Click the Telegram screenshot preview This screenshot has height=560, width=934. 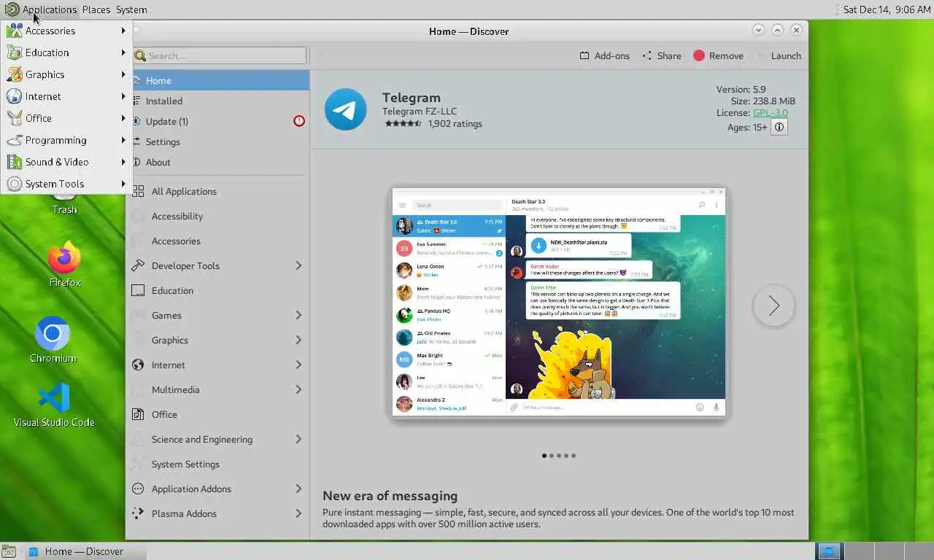click(559, 302)
